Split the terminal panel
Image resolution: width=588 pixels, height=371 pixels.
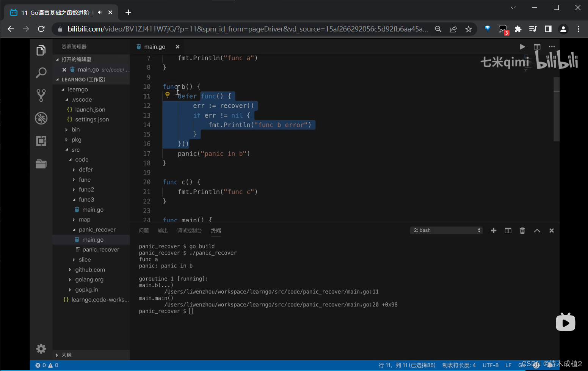[x=508, y=231]
